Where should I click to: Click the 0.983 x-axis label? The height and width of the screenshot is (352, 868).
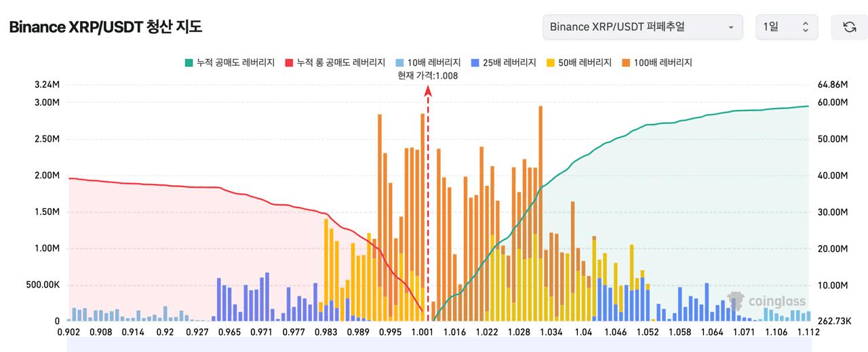click(x=326, y=332)
